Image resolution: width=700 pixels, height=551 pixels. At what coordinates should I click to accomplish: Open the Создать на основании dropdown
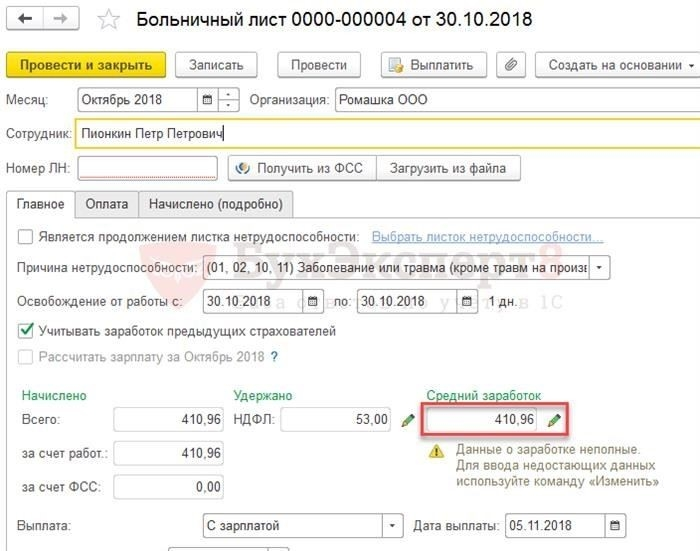pyautogui.click(x=618, y=65)
